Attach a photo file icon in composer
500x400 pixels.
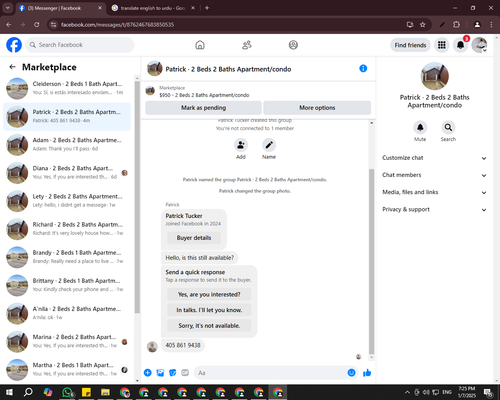pyautogui.click(x=160, y=373)
